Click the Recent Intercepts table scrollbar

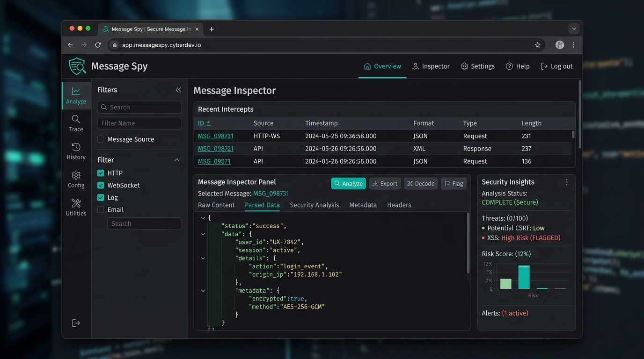tap(573, 135)
